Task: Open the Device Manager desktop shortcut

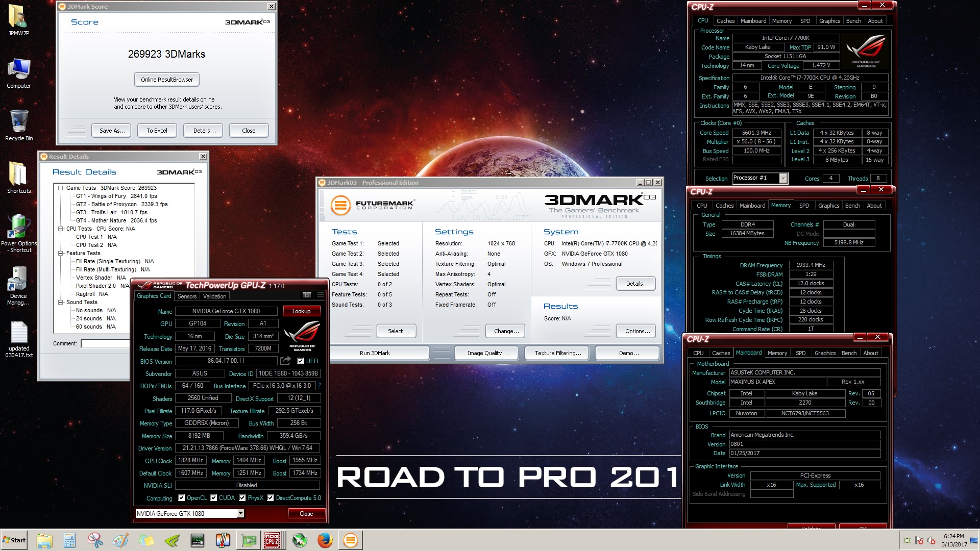Action: [19, 286]
